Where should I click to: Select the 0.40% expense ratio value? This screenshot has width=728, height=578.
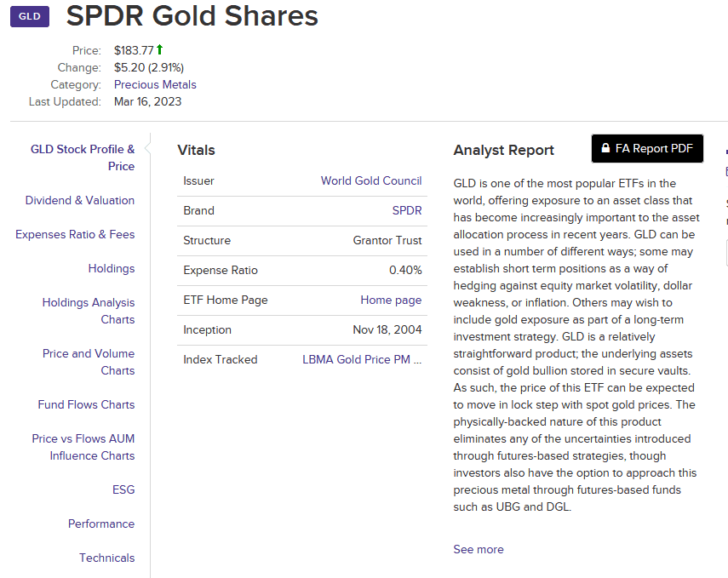[405, 270]
